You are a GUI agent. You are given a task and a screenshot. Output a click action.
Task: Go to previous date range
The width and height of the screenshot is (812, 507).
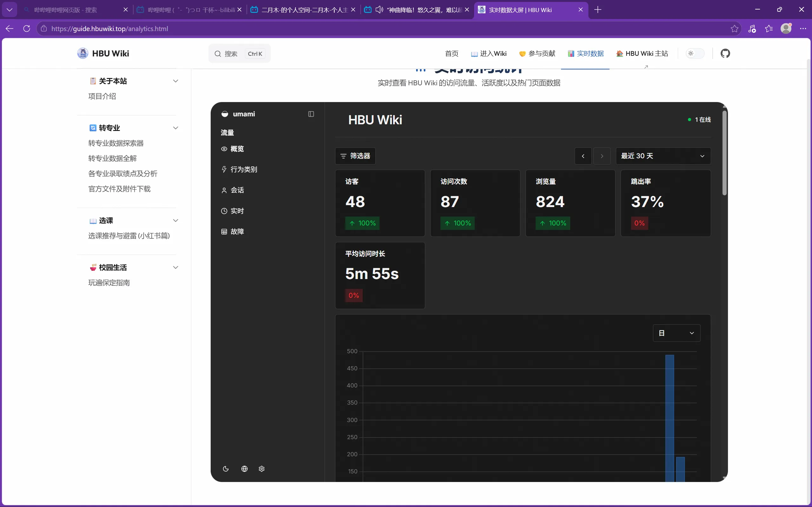point(583,156)
